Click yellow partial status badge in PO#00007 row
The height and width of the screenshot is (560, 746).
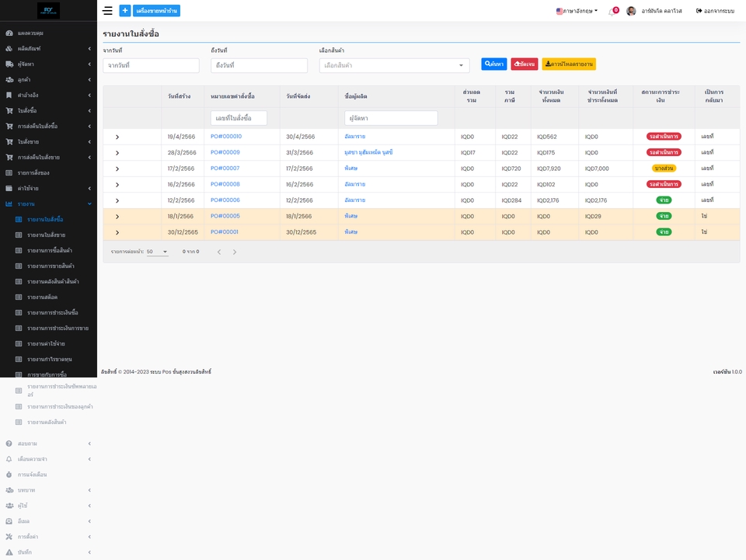coord(664,169)
